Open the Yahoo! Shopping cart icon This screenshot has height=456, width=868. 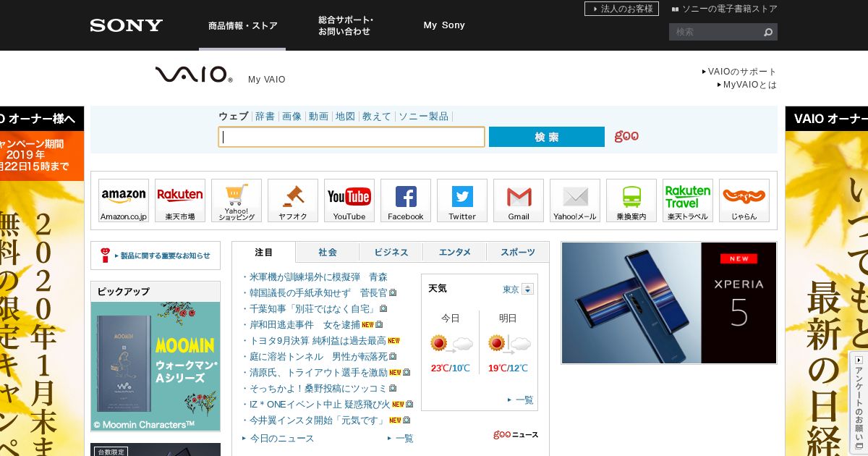[237, 200]
